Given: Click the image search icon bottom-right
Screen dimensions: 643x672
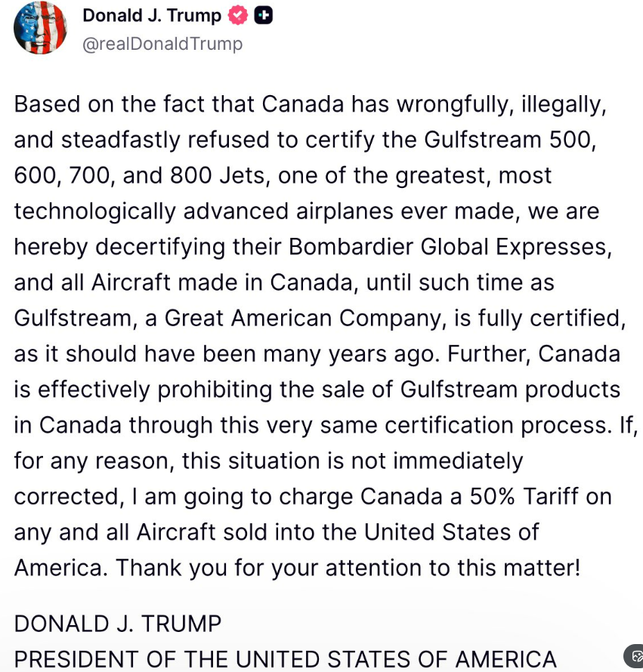Looking at the screenshot, I should 635,656.
